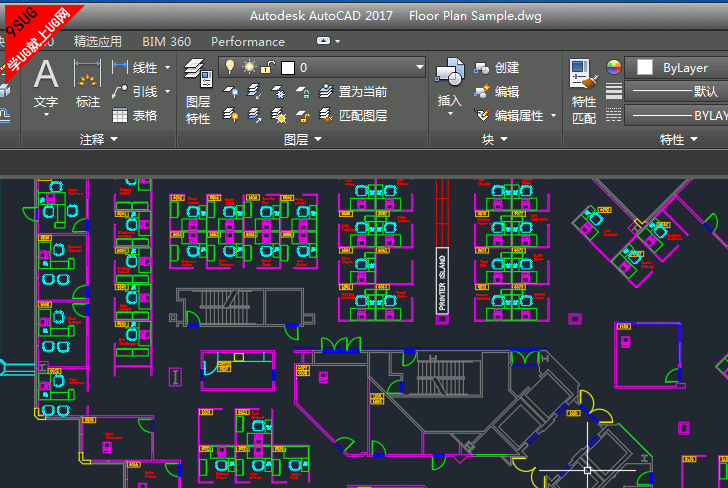The image size is (728, 488).
Task: Open the layer 0 dropdown list
Action: (x=420, y=67)
